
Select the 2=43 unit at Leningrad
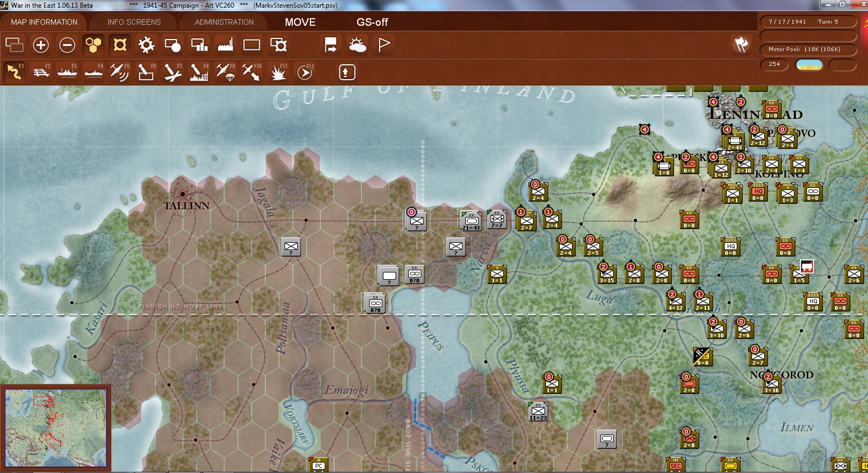coord(735,141)
